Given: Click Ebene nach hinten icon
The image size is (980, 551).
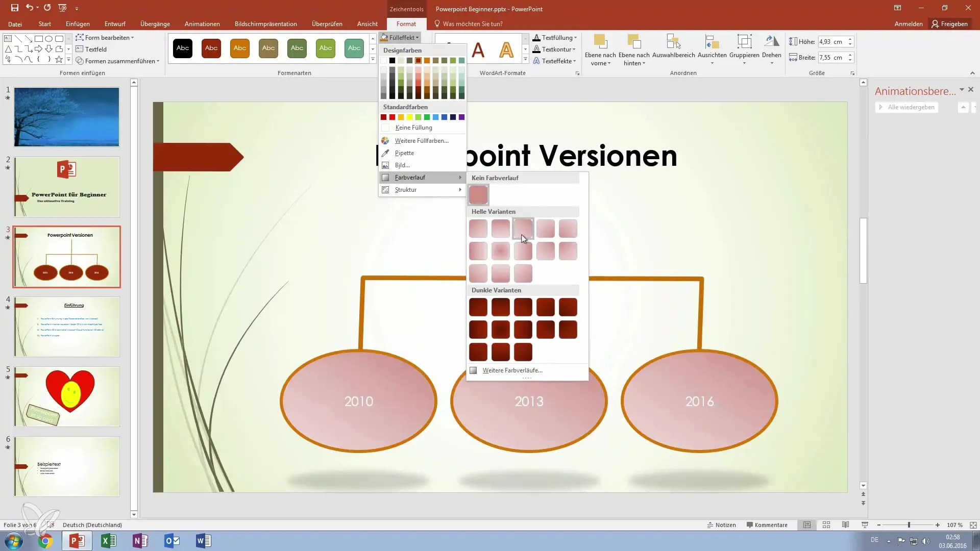Looking at the screenshot, I should tap(634, 42).
